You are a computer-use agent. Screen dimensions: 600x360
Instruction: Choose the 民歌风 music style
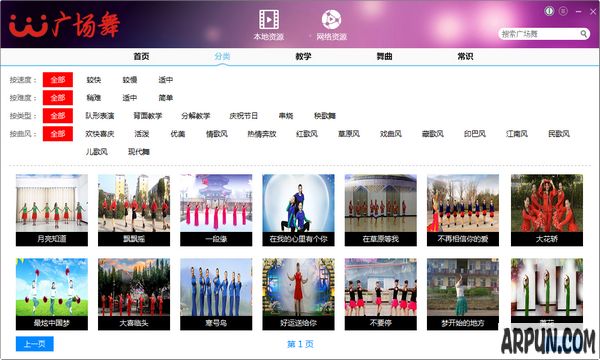coord(559,134)
